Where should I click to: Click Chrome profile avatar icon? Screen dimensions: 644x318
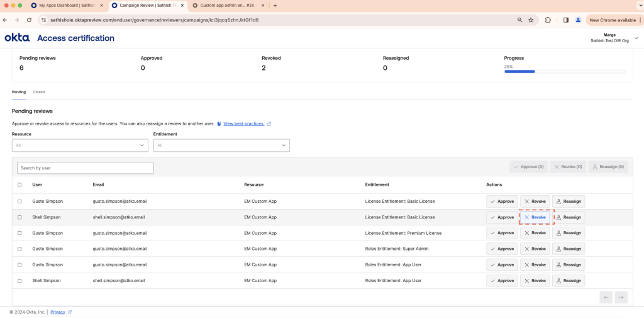[578, 20]
